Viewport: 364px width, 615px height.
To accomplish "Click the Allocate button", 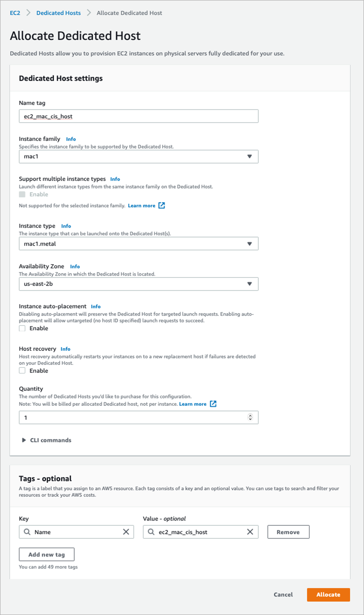I will (328, 594).
